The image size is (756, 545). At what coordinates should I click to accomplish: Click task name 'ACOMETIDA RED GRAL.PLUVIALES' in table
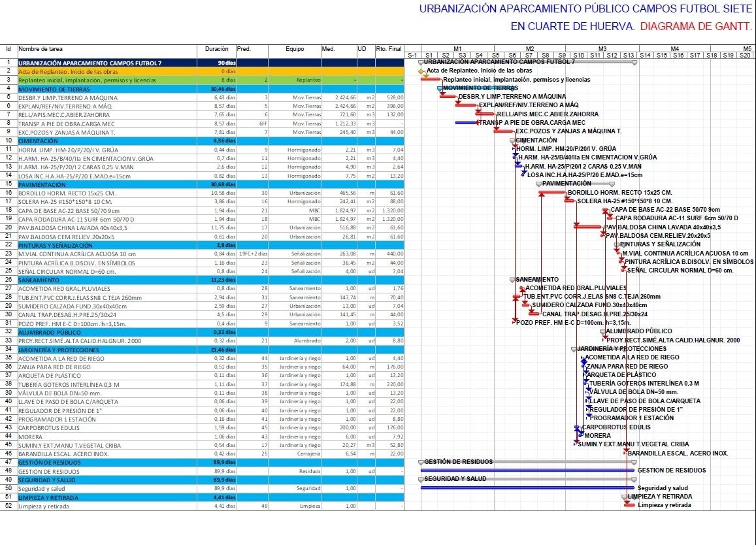click(x=64, y=289)
